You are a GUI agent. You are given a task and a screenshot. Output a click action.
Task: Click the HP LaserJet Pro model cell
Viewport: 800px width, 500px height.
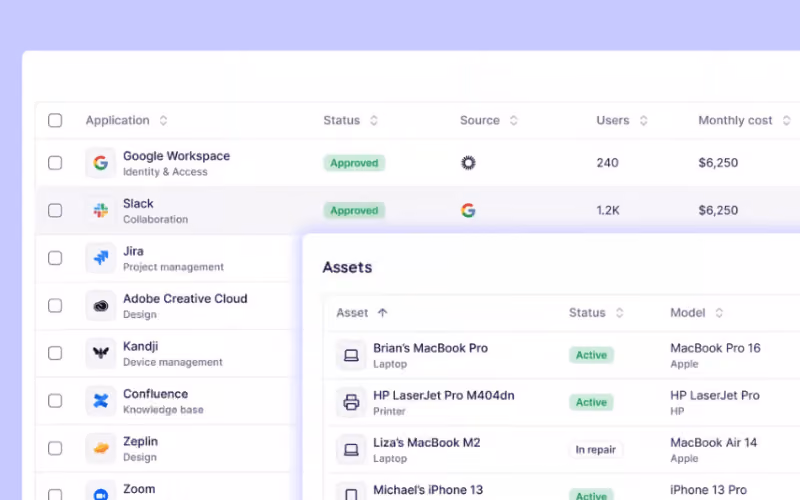pos(715,395)
